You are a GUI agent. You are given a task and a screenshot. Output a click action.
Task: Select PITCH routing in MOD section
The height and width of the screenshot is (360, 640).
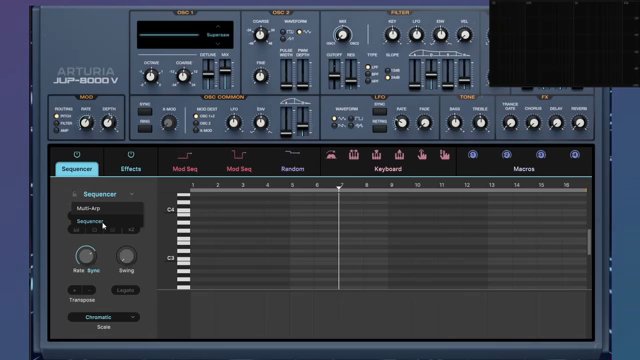click(56, 116)
